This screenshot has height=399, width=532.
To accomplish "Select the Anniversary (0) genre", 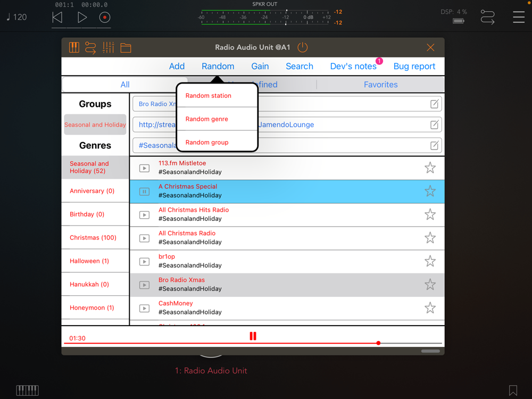I will [95, 191].
